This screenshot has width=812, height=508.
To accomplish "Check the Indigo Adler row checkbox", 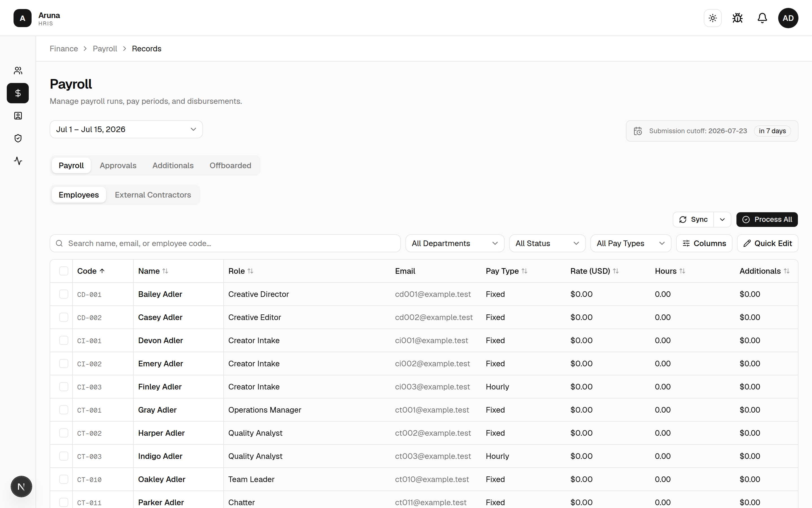I will 63,456.
